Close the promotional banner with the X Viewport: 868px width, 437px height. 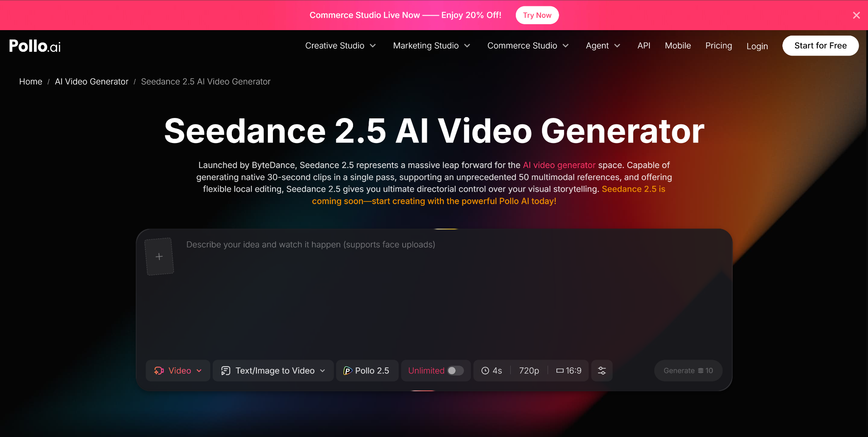(x=856, y=15)
